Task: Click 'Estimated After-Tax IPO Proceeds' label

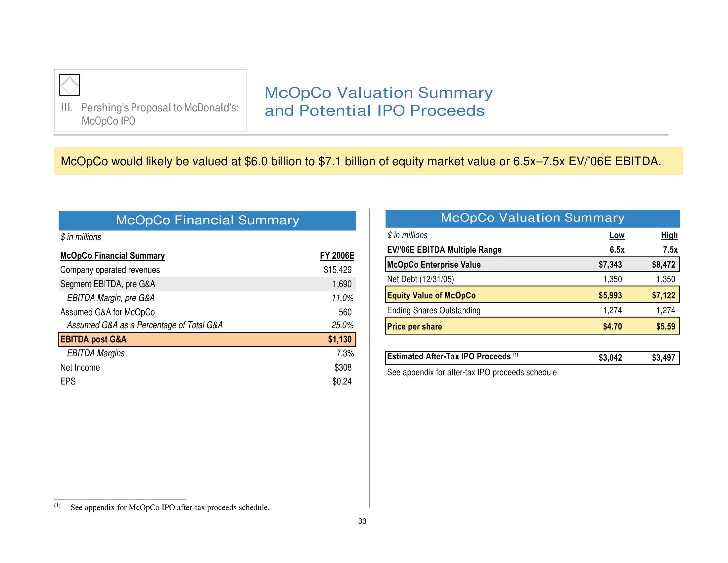Action: (x=449, y=357)
